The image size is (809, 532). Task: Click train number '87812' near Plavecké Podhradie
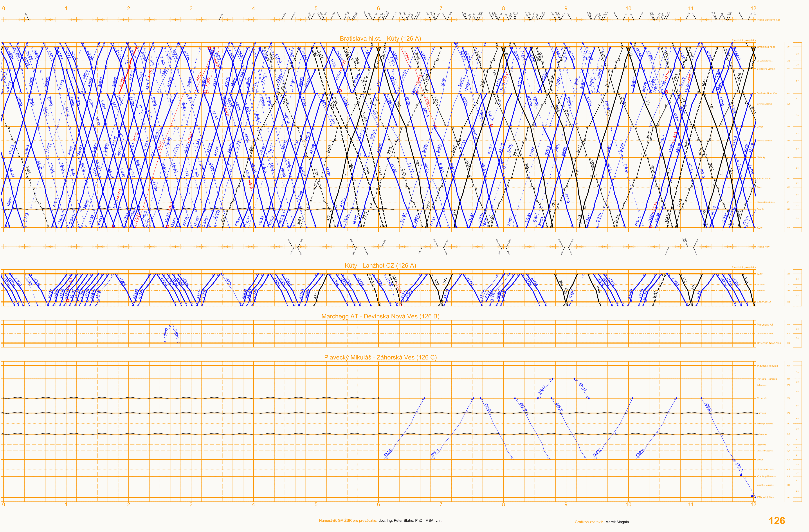(x=583, y=387)
